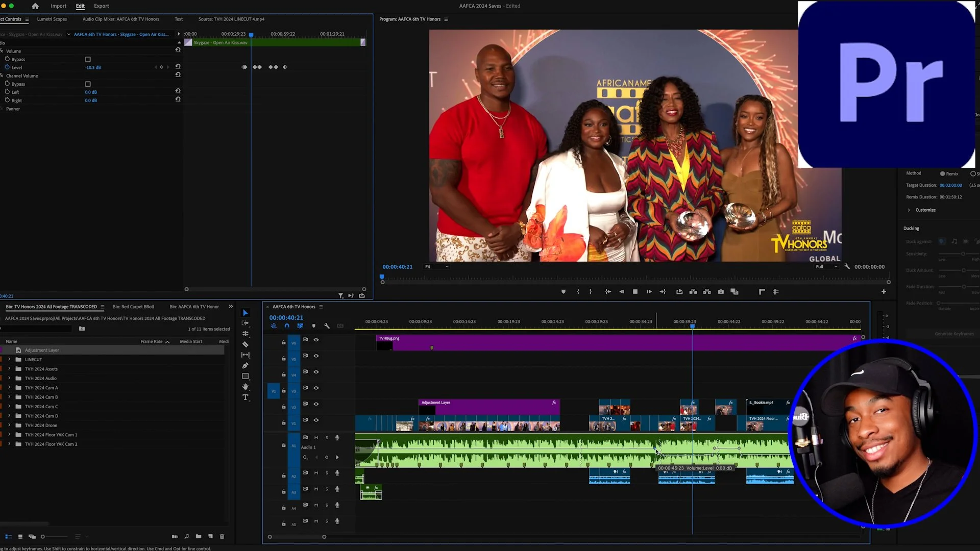Edit the -10.3 dB Level value
This screenshot has height=551, width=980.
(x=93, y=67)
